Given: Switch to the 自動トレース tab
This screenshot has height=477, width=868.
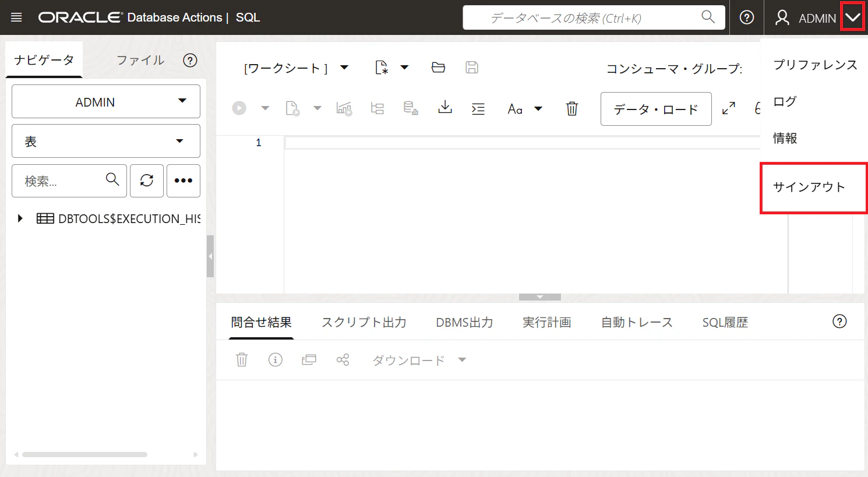Looking at the screenshot, I should tap(637, 322).
